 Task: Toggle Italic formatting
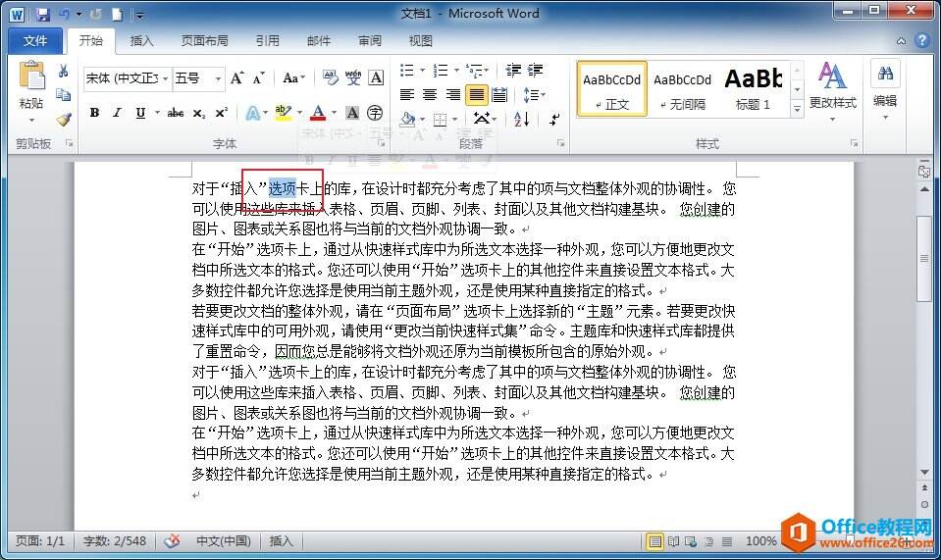tap(117, 113)
